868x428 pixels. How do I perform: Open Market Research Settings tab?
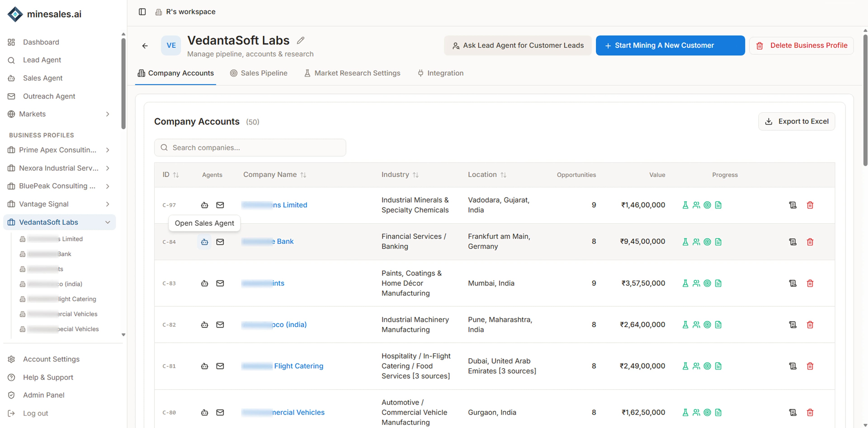point(352,73)
